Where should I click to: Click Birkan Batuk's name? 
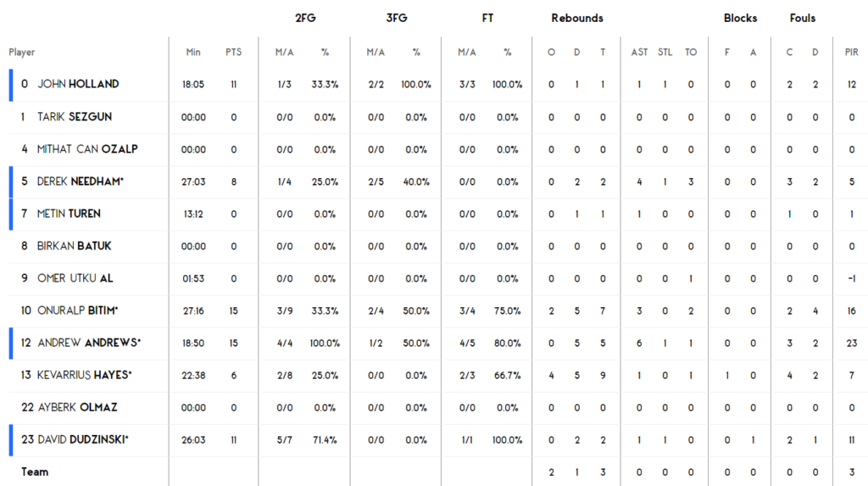75,246
